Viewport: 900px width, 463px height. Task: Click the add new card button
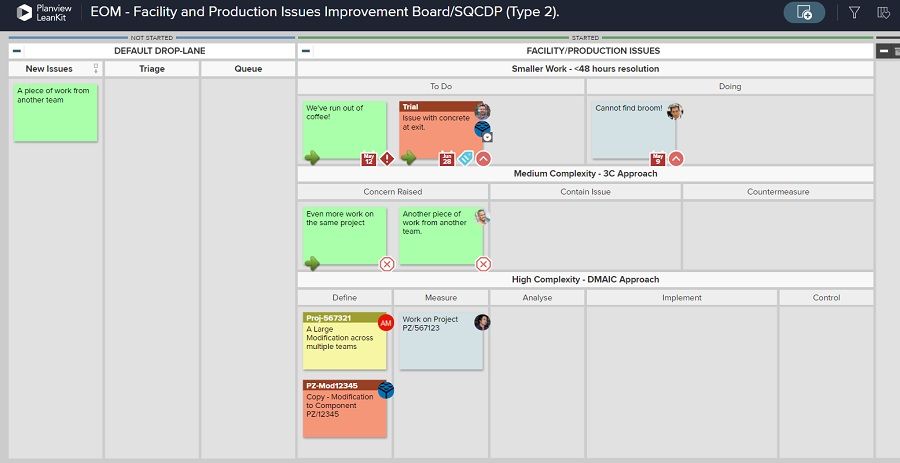(x=804, y=13)
